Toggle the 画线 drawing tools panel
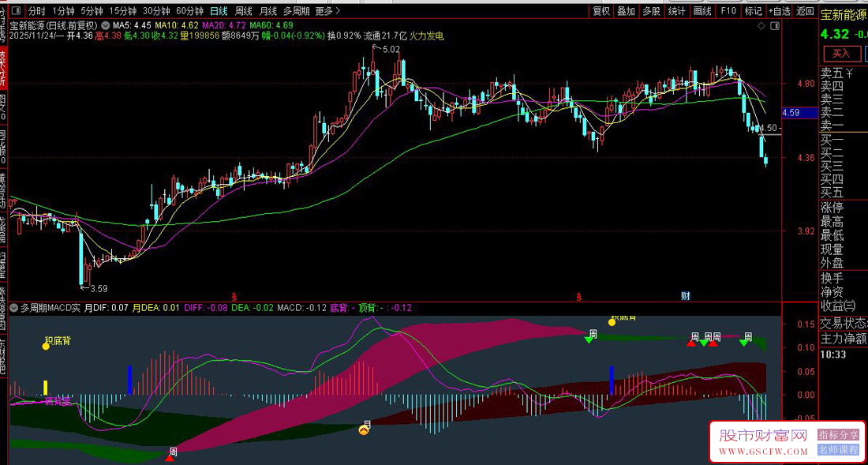The image size is (868, 465). [702, 11]
